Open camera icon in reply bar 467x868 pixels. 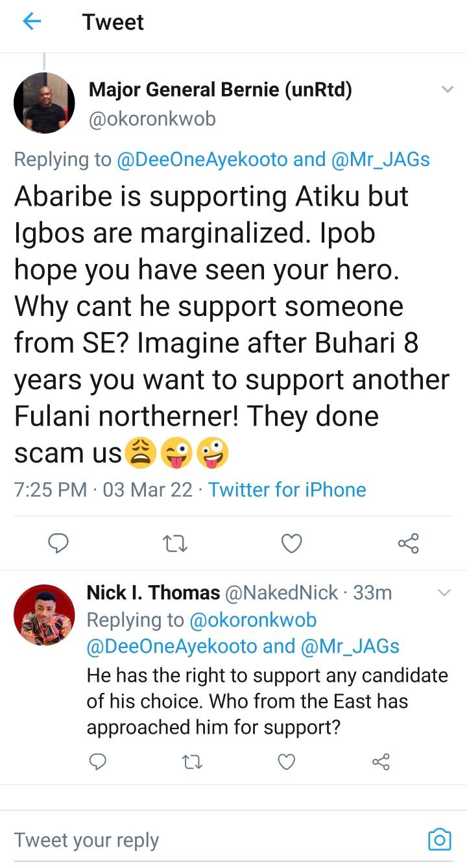439,839
